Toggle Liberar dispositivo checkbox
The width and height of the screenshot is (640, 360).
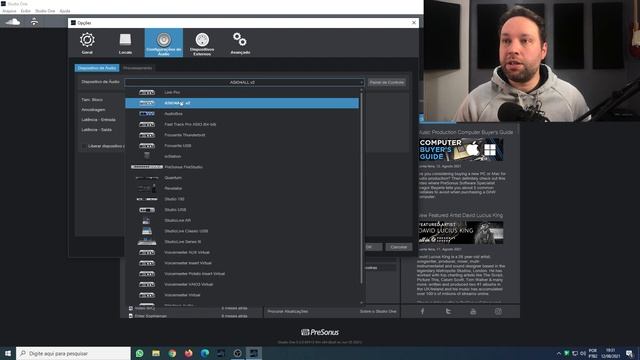(84, 146)
